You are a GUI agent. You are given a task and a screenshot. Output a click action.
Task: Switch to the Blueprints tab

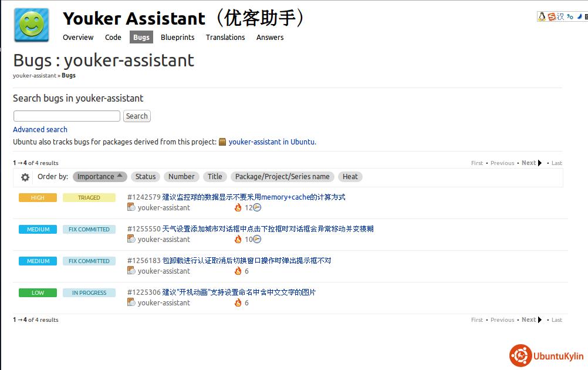177,37
